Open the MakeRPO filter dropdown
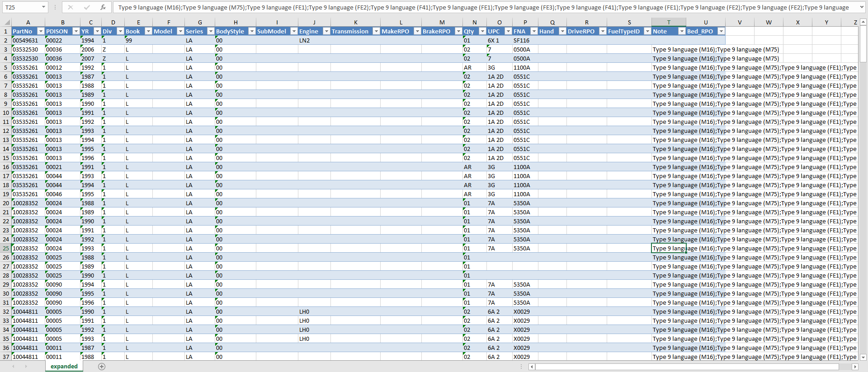This screenshot has height=372, width=868. (417, 31)
